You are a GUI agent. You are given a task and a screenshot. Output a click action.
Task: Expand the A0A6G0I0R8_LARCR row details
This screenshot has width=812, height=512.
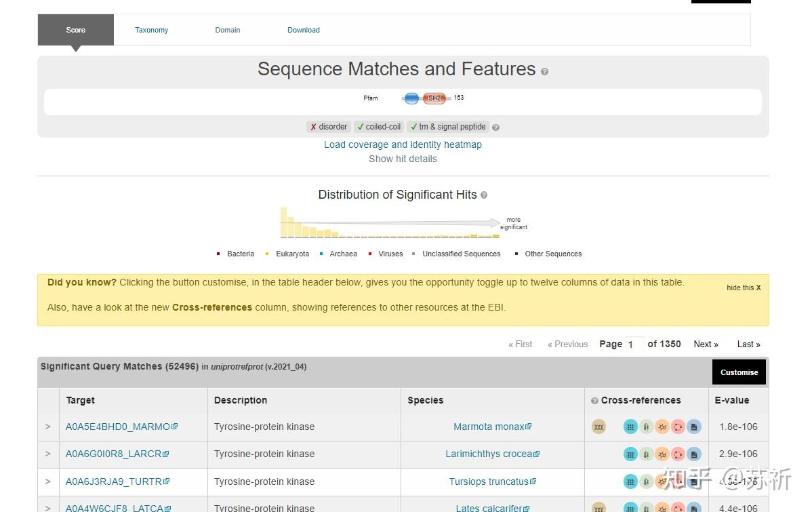click(47, 454)
